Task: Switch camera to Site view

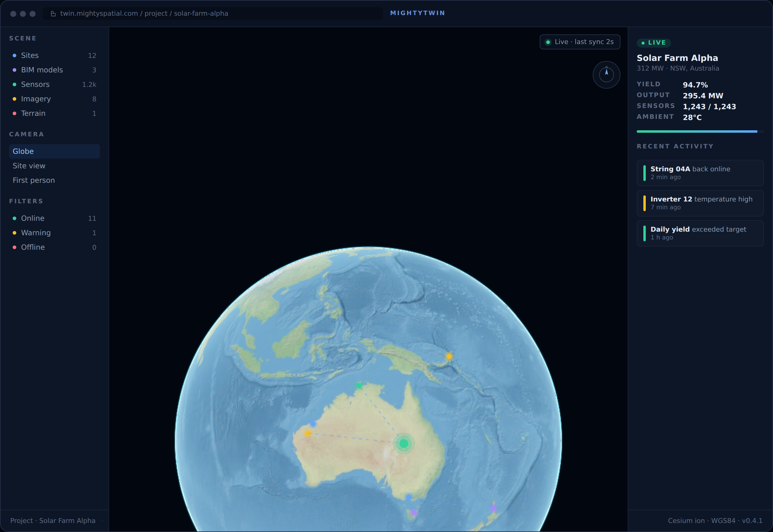Action: coord(54,166)
